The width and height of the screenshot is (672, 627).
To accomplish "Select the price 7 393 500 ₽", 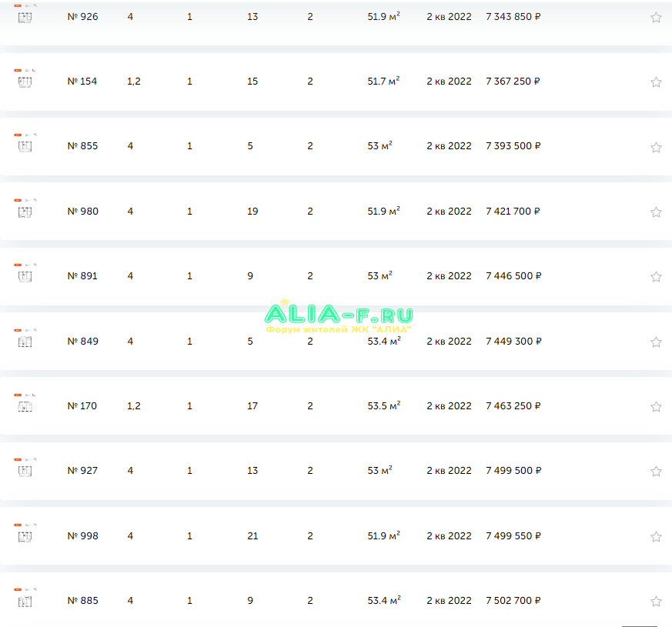I will (x=513, y=146).
